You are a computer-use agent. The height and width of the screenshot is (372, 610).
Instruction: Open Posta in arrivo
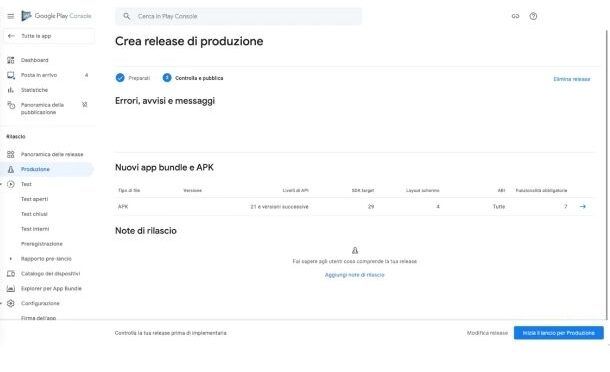tap(39, 75)
